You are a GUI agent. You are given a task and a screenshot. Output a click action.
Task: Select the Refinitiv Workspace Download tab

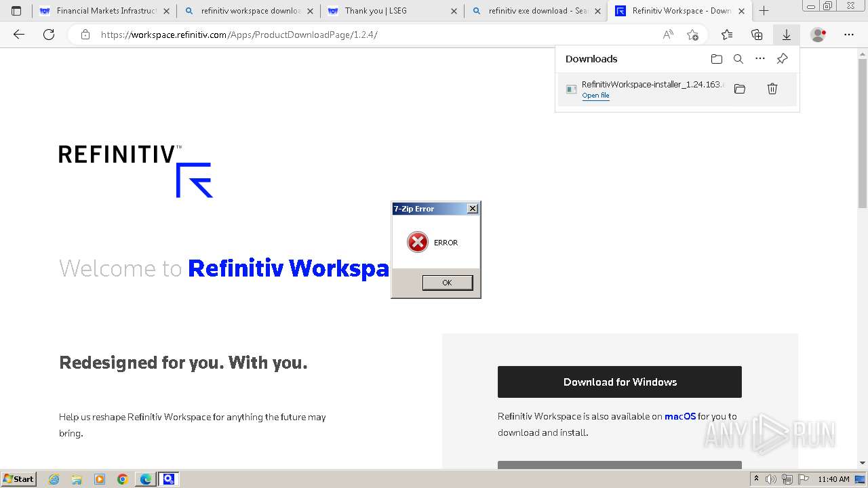[x=679, y=11]
